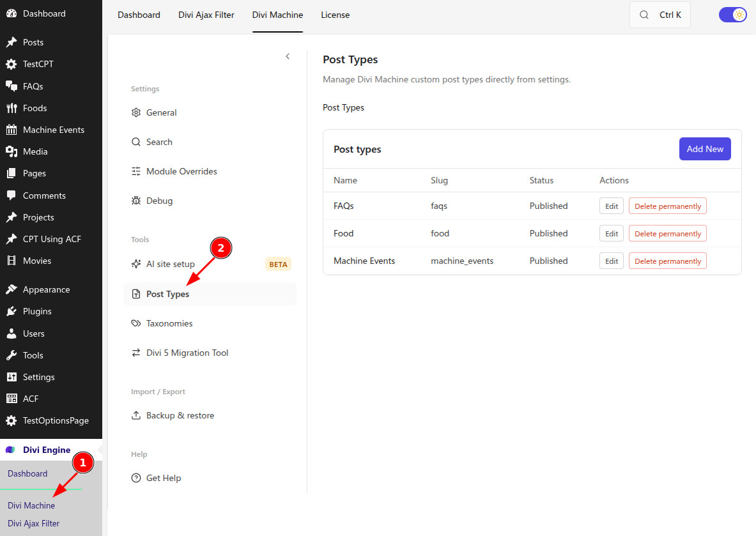Viewport: 756px width, 536px height.
Task: Click the Settings sliders icon in WP menu
Action: coord(11,377)
